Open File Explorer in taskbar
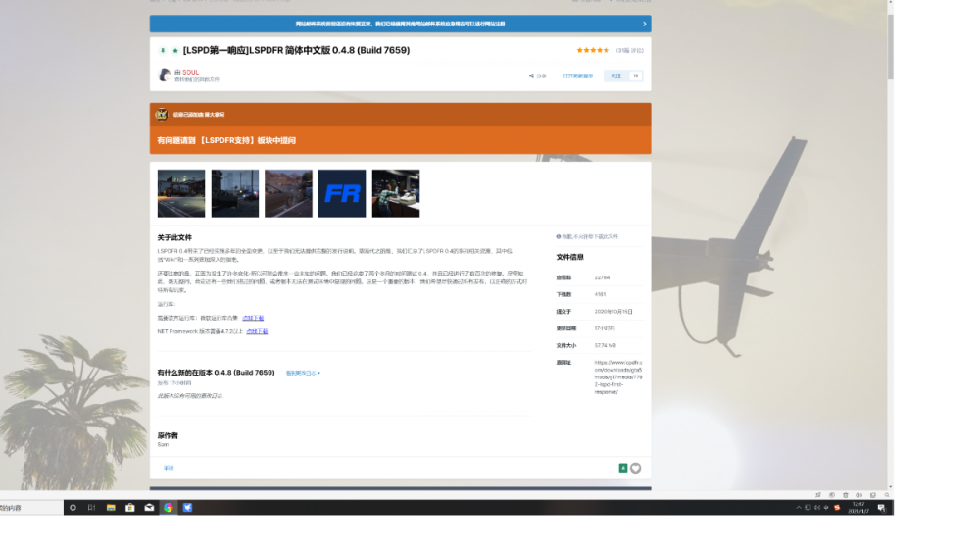This screenshot has width=980, height=552. click(112, 508)
